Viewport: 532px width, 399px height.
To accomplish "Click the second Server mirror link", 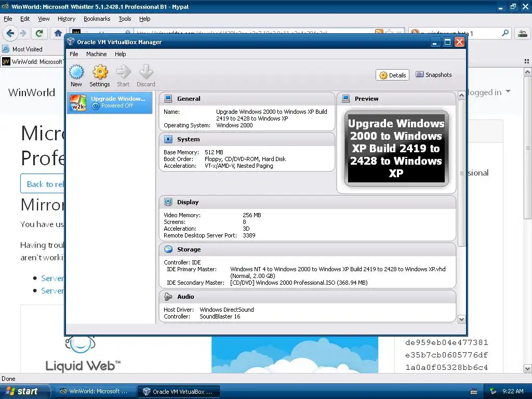I will point(52,291).
